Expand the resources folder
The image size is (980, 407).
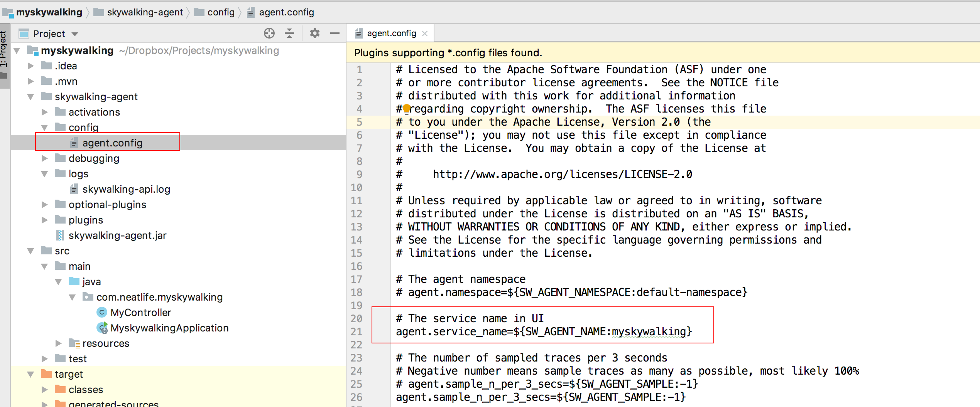coord(59,343)
